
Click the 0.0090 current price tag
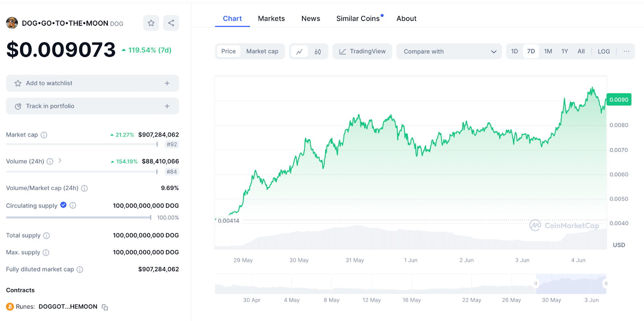click(619, 100)
